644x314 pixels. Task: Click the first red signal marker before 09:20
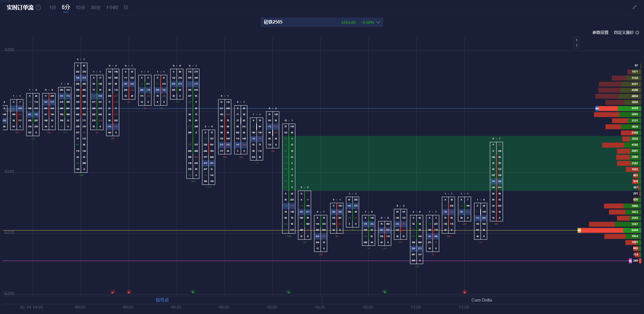(113, 292)
